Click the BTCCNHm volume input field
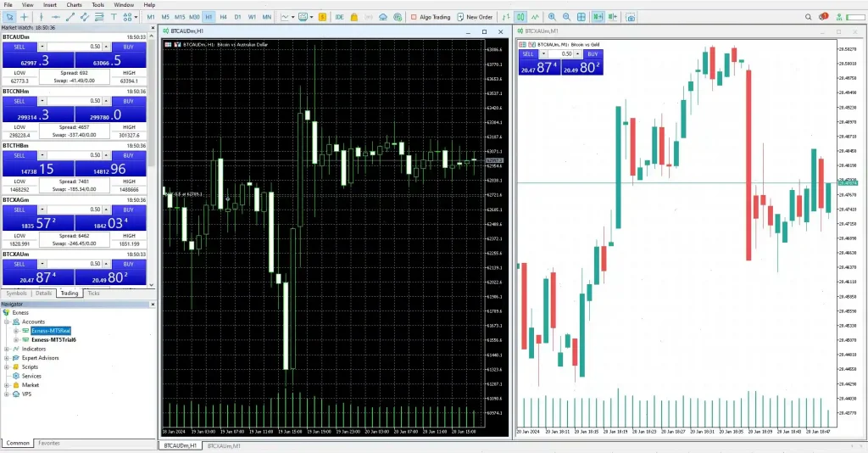The width and height of the screenshot is (868, 453). coord(75,101)
